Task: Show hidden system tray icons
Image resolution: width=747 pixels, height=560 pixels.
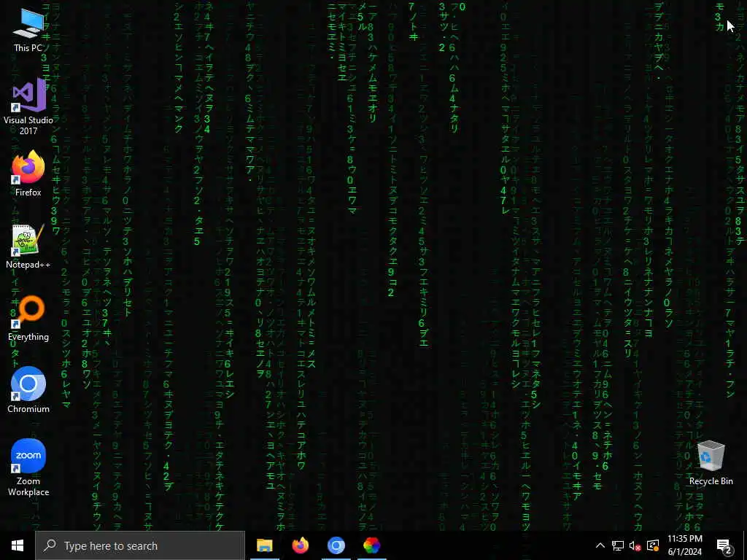Action: tap(600, 545)
